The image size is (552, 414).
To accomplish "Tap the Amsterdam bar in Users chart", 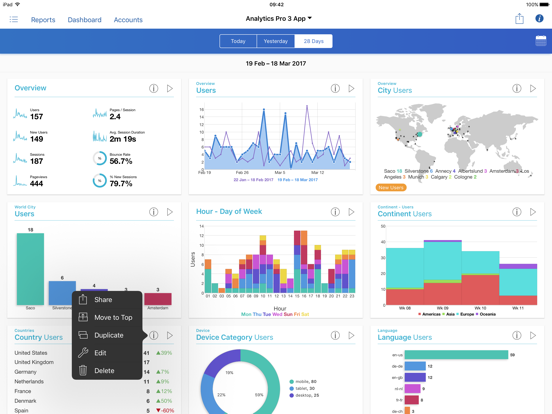I will click(x=158, y=299).
